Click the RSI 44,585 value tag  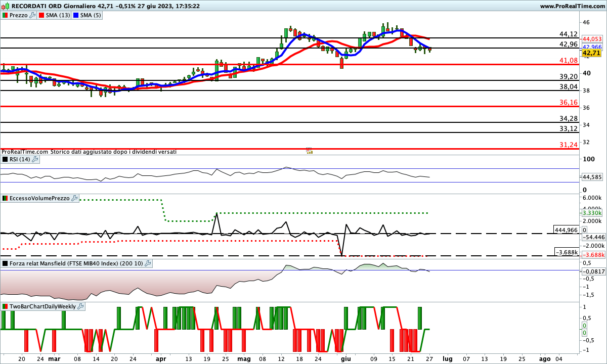click(591, 177)
